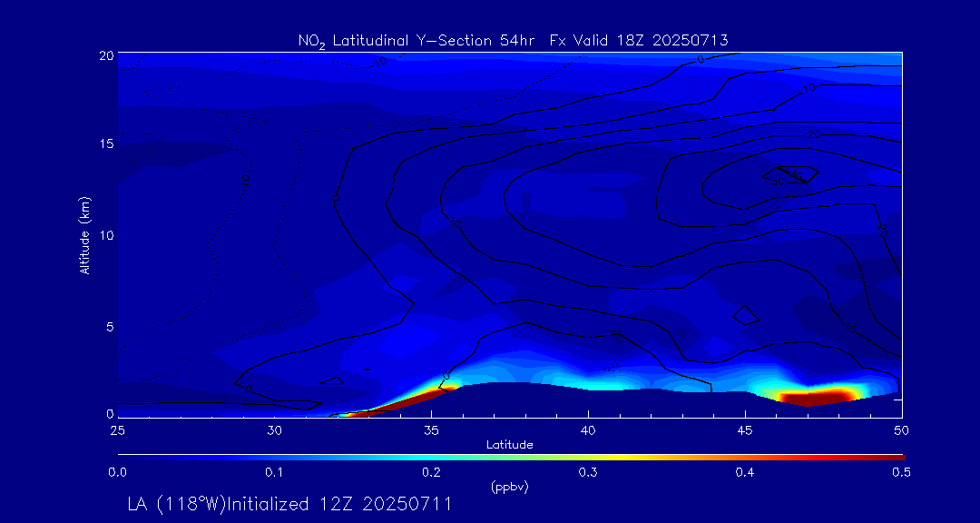
Task: Click the 'LA (118°W)Initialized 12Z 20250711' footer text
Action: pyautogui.click(x=289, y=504)
